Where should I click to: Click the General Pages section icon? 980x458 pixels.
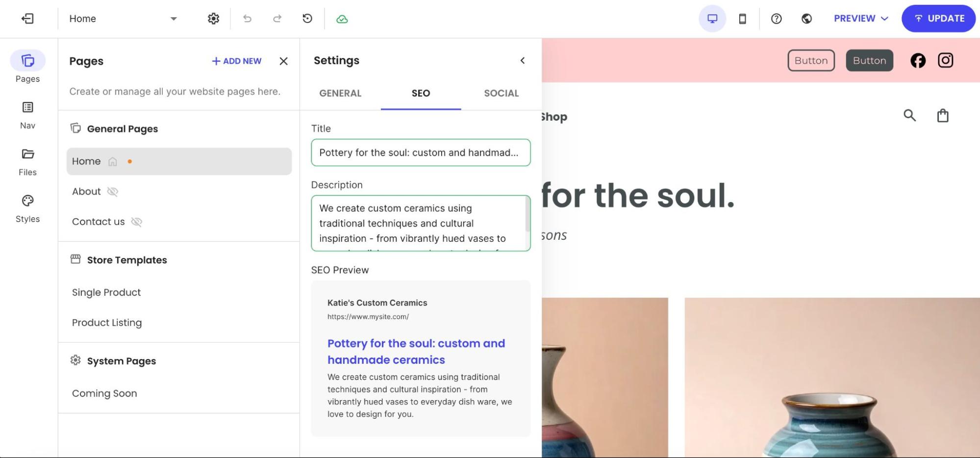click(x=75, y=128)
